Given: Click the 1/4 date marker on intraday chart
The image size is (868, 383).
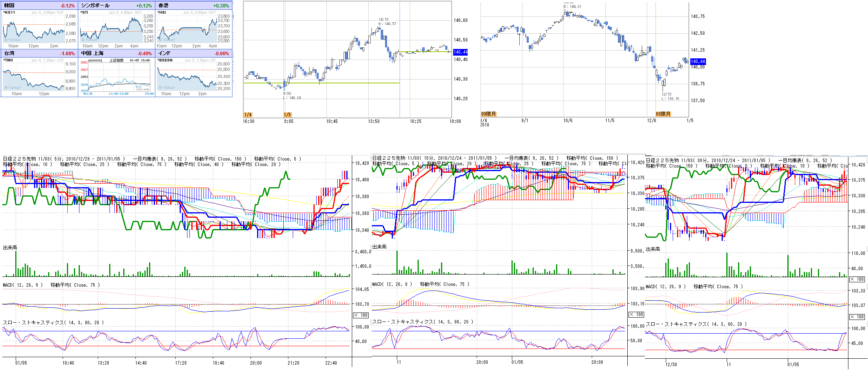Looking at the screenshot, I should coord(248,115).
